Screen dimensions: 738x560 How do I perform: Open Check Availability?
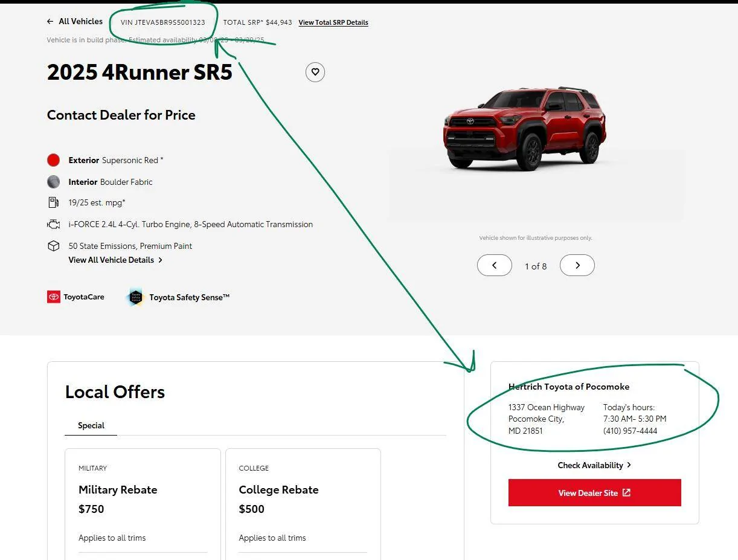pos(594,465)
